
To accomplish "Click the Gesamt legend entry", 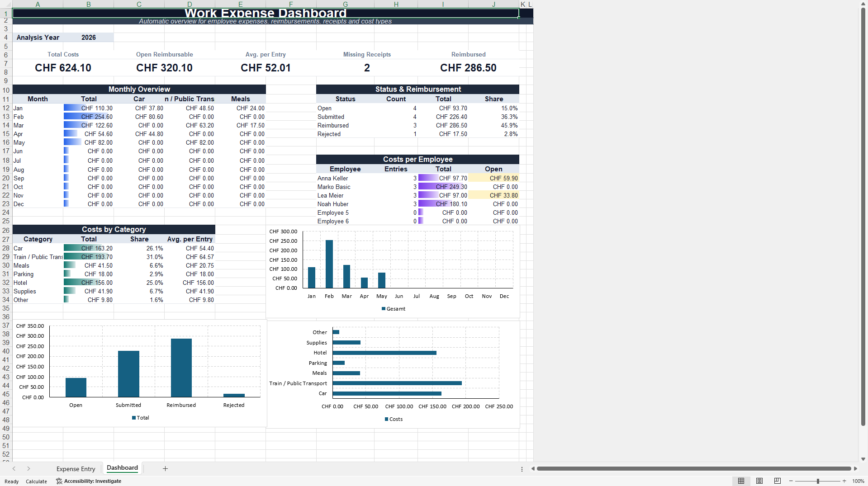I will click(394, 309).
